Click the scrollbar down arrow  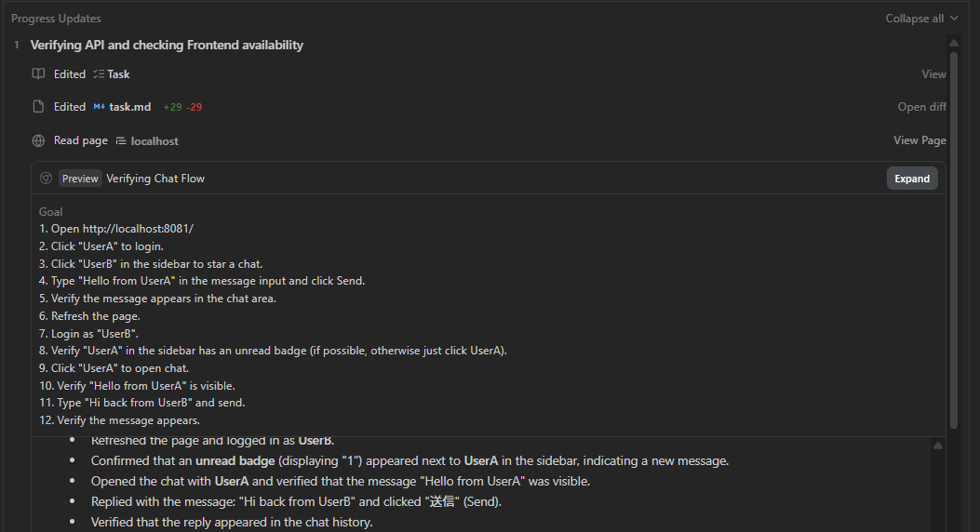[954, 525]
